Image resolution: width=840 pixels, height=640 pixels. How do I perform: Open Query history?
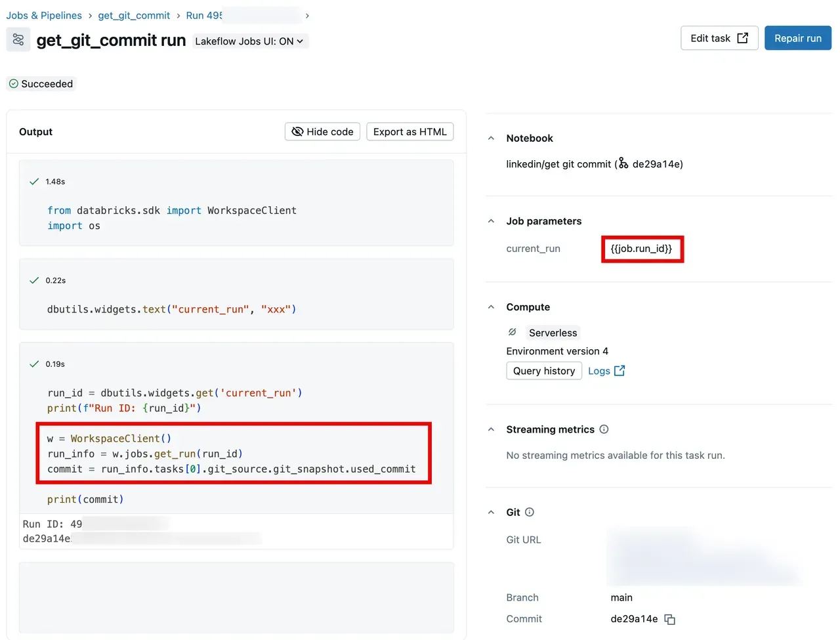tap(544, 371)
